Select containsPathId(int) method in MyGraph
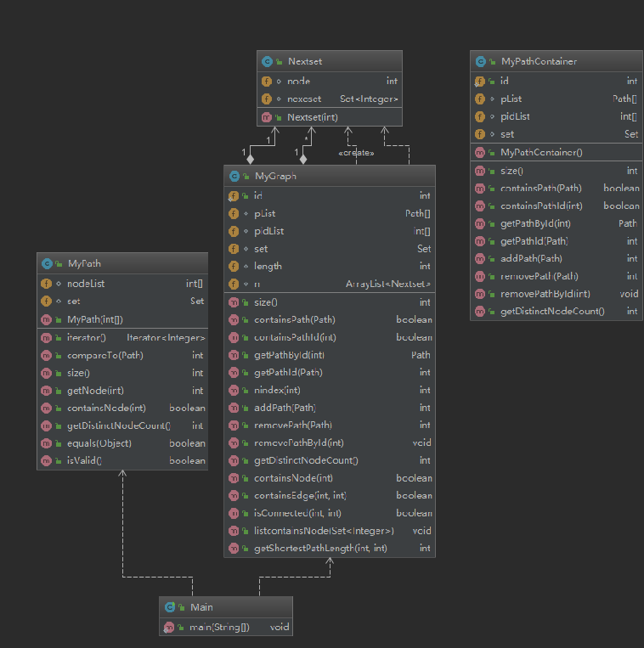 pos(295,337)
